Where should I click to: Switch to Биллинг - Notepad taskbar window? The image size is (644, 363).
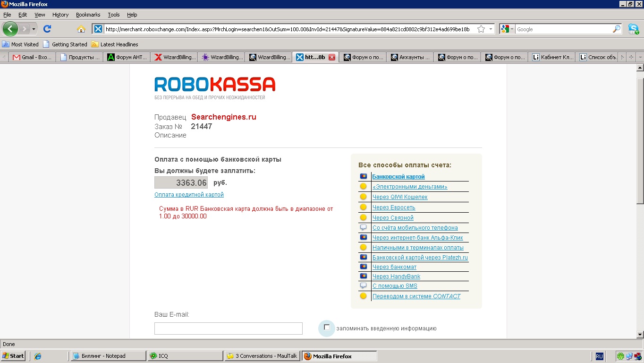(108, 356)
